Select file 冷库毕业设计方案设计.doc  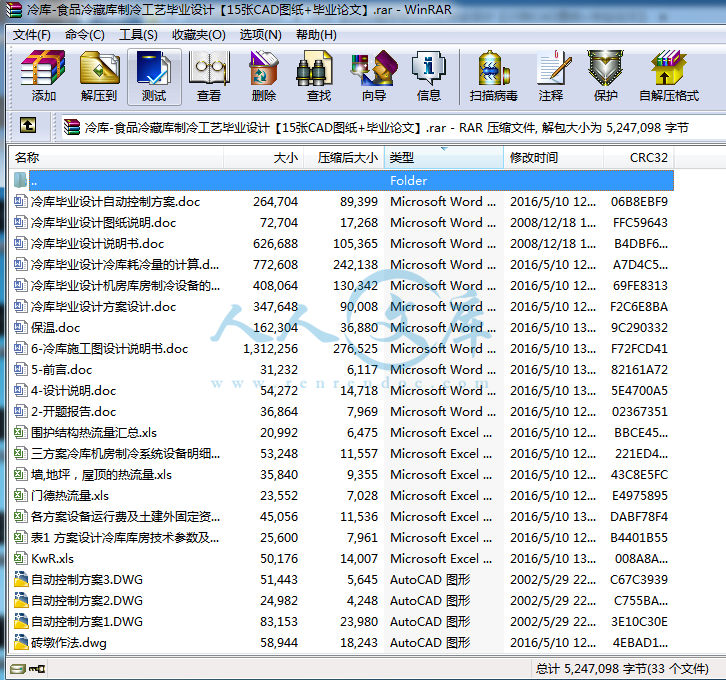coord(103,306)
